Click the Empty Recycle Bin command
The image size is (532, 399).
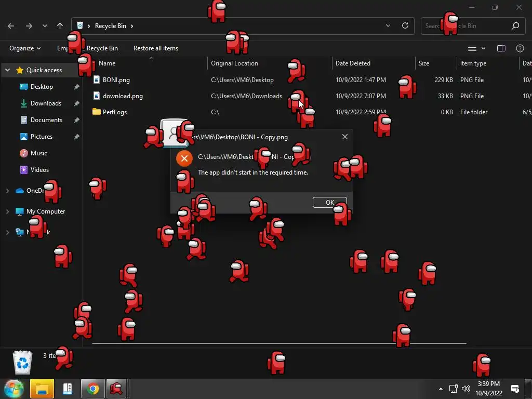tap(87, 48)
